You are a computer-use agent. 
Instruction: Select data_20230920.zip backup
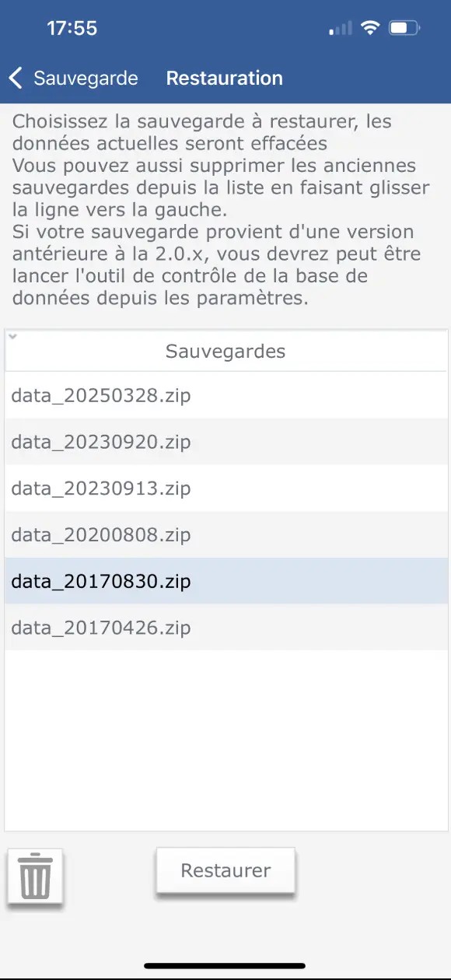coord(226,442)
